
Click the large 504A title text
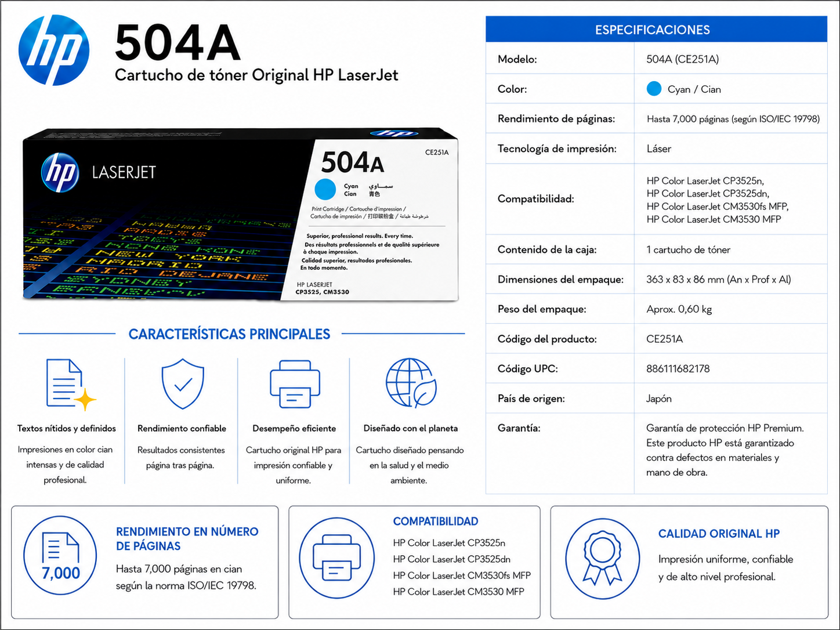click(178, 42)
